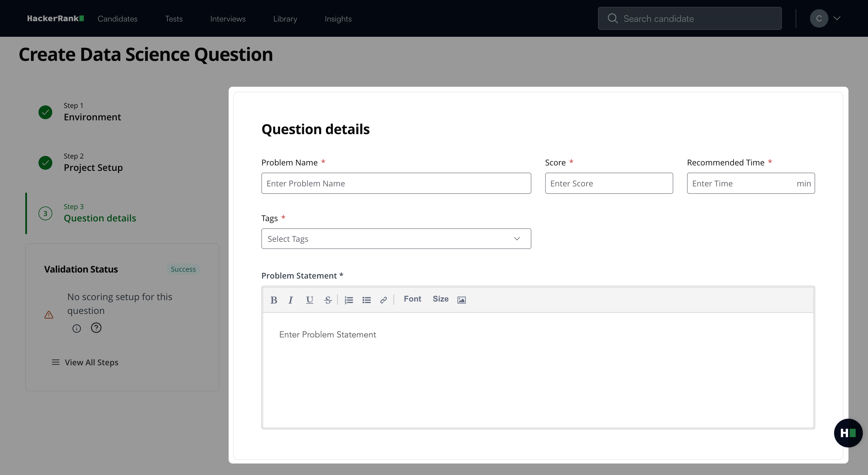Open the HackerRank help chat widget

[x=848, y=432]
